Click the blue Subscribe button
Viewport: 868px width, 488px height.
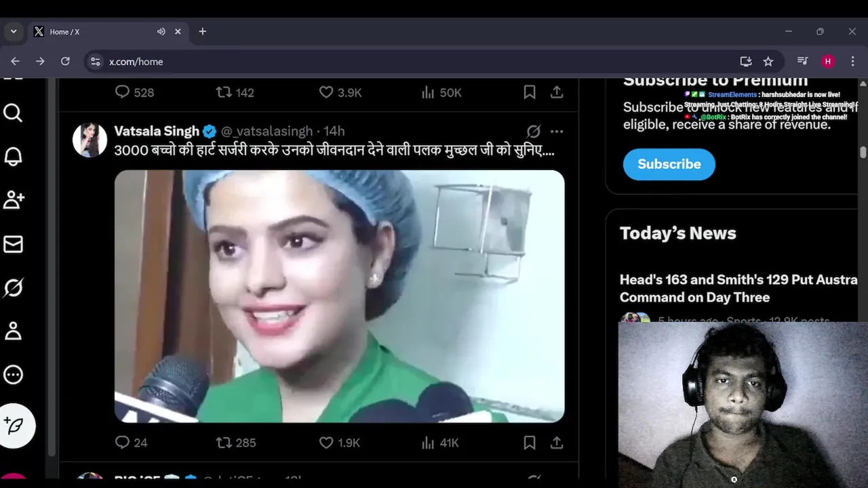coord(669,164)
